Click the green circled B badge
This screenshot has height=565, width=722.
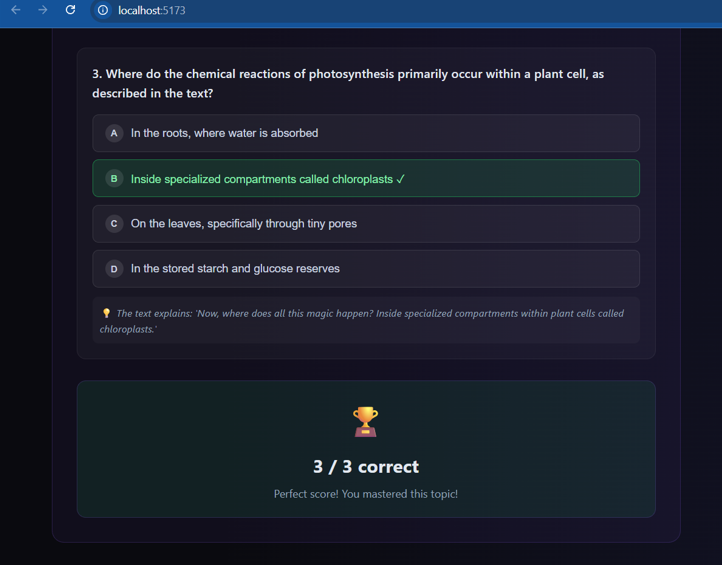pos(114,179)
